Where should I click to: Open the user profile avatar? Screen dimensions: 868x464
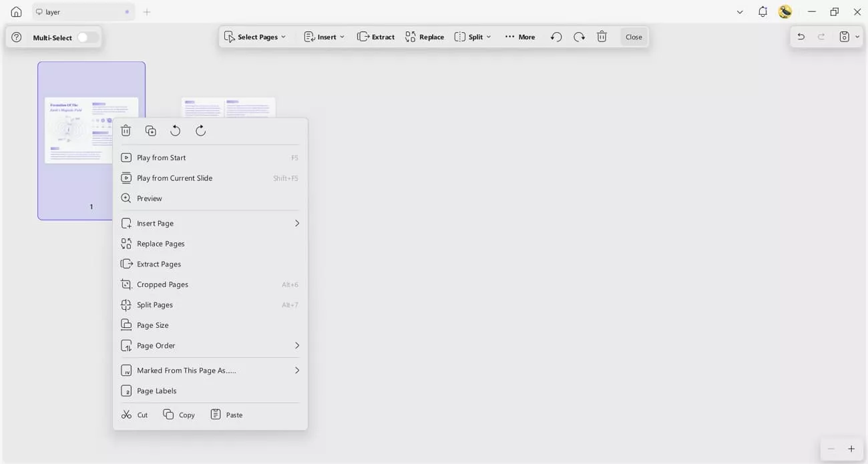tap(785, 12)
